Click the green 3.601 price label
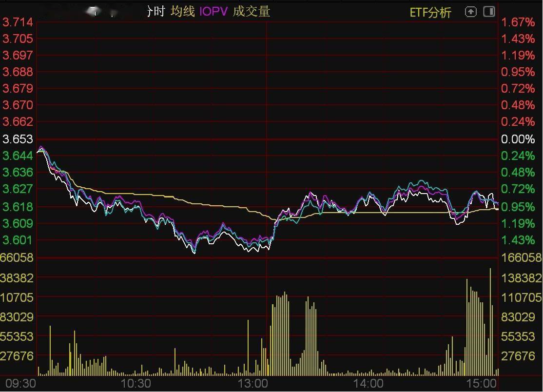This screenshot has width=543, height=392. 18,239
